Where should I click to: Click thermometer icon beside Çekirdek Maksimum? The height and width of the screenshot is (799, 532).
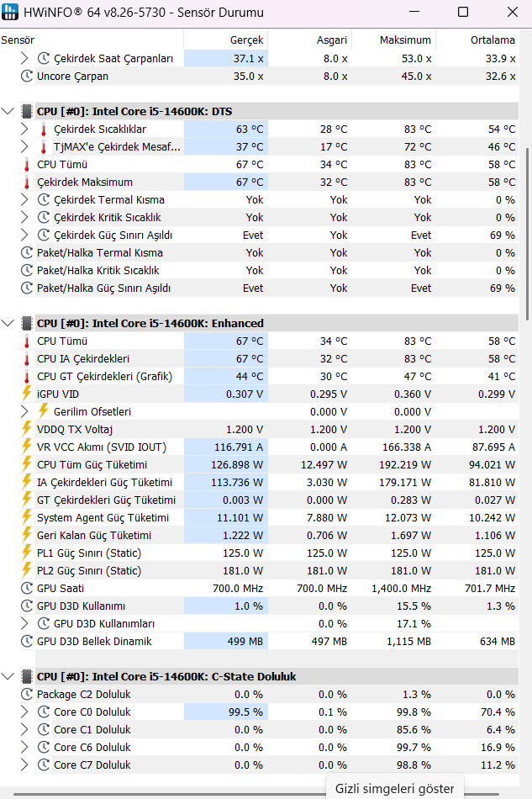click(x=26, y=183)
